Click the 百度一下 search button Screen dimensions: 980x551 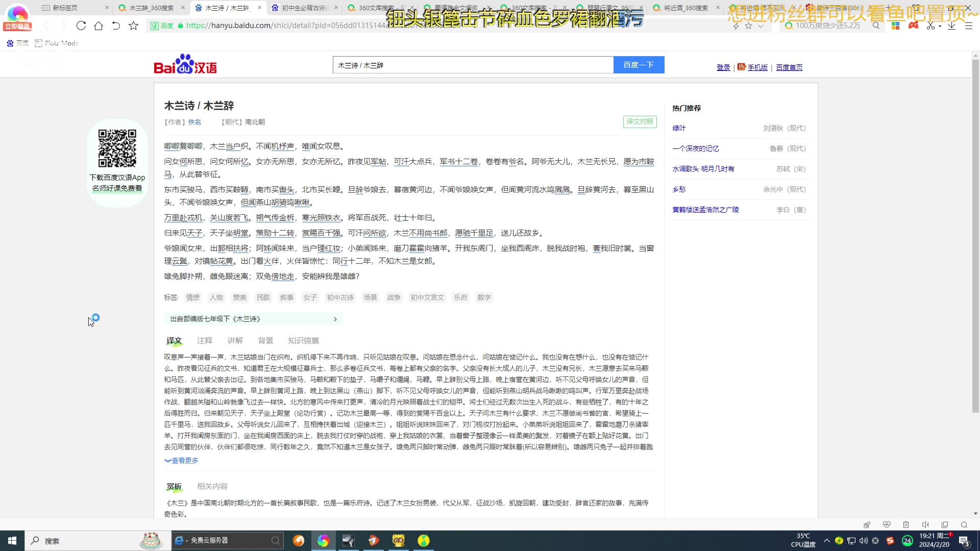(639, 64)
